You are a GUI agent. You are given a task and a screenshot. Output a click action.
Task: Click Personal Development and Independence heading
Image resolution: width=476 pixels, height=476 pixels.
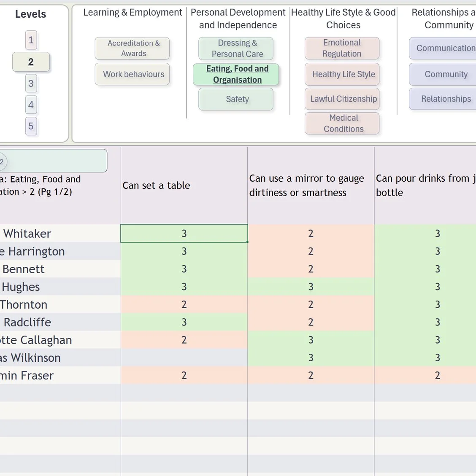click(x=238, y=19)
